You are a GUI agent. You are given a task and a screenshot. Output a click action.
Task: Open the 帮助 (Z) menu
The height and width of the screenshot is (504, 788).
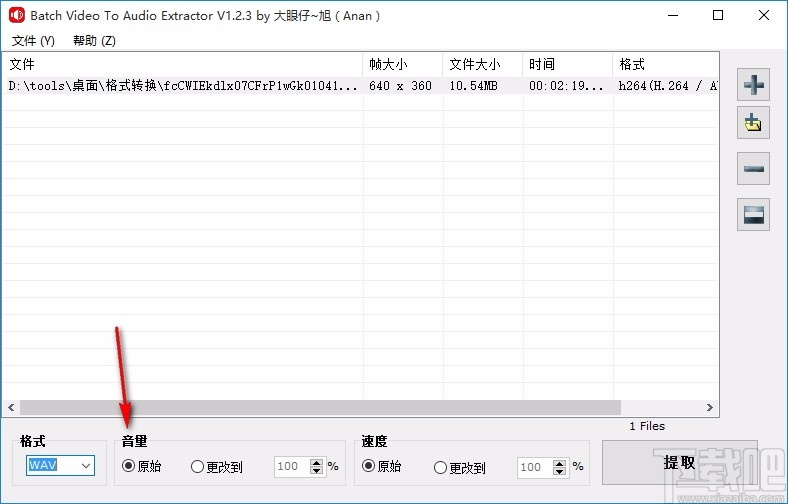click(x=94, y=41)
